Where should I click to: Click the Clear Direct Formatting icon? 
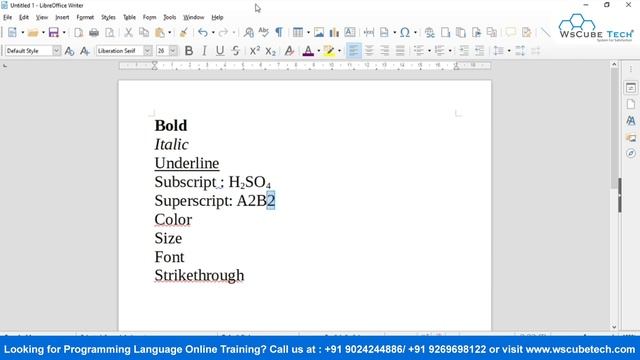(x=289, y=51)
